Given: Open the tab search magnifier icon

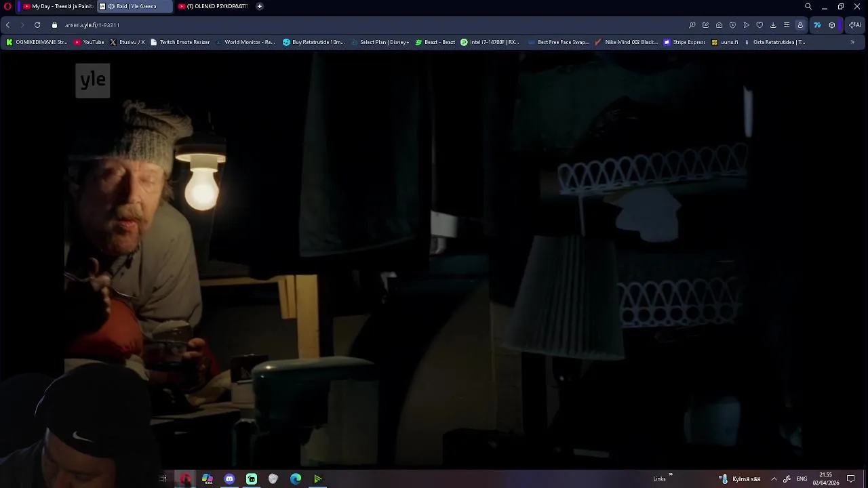Looking at the screenshot, I should (x=808, y=6).
